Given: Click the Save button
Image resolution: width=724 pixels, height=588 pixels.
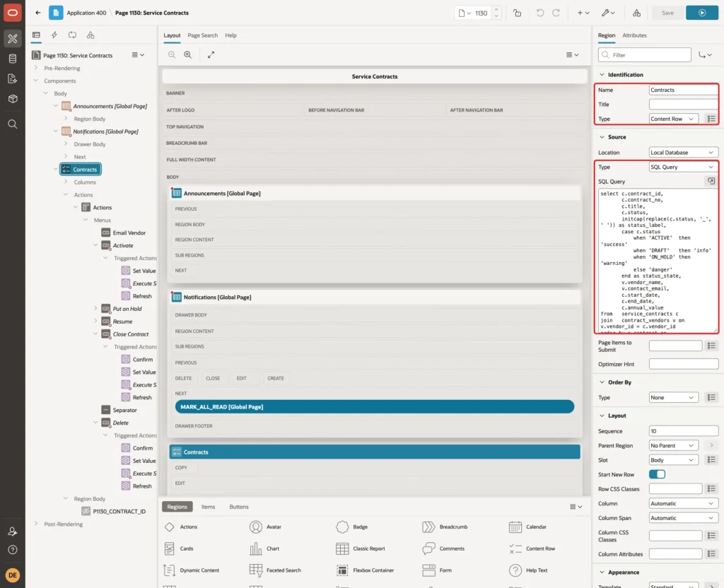Looking at the screenshot, I should tap(667, 13).
